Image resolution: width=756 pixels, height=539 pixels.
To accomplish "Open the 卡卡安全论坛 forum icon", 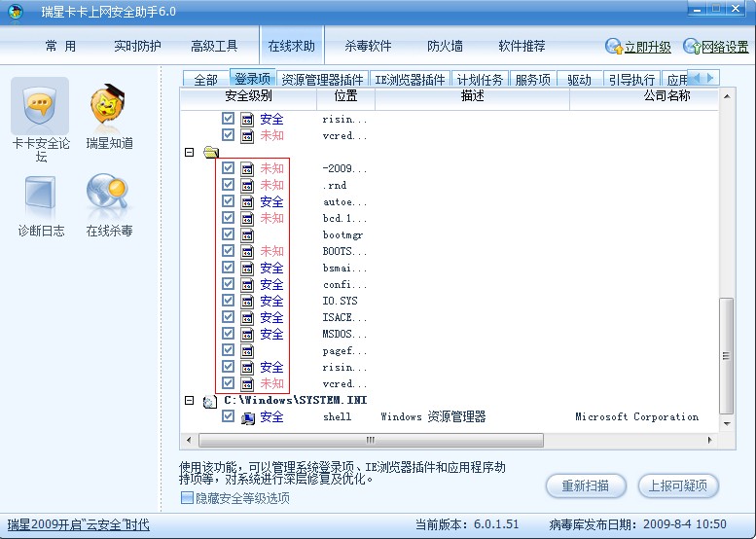I will (x=40, y=107).
